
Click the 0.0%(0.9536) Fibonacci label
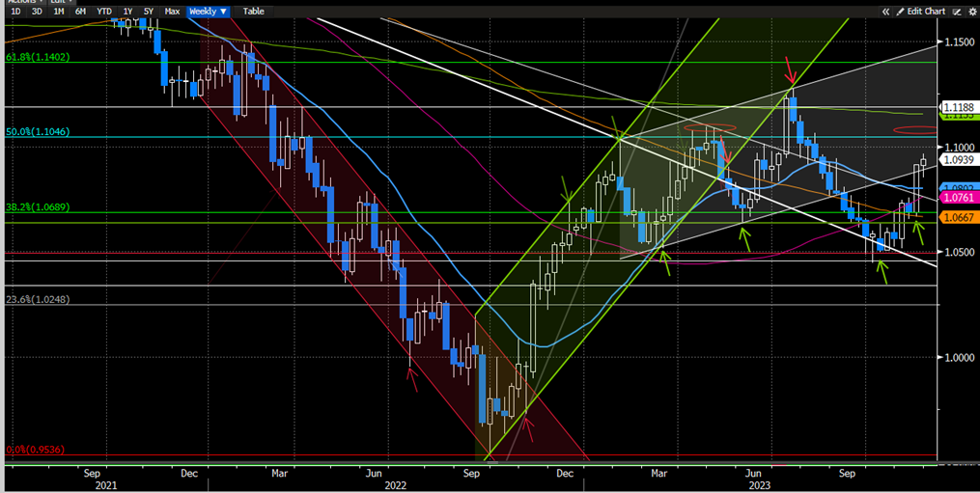[35, 450]
